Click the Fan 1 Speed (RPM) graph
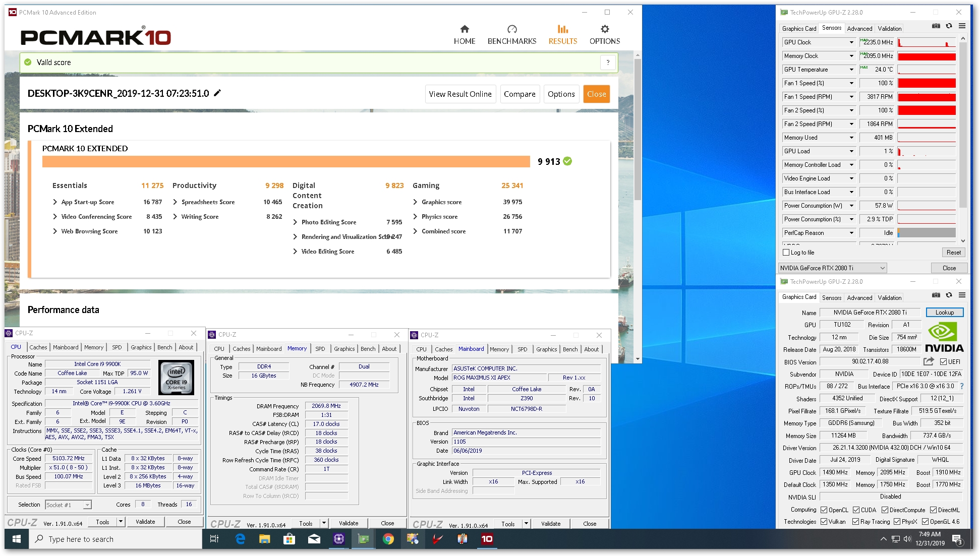980x556 pixels. tap(927, 97)
